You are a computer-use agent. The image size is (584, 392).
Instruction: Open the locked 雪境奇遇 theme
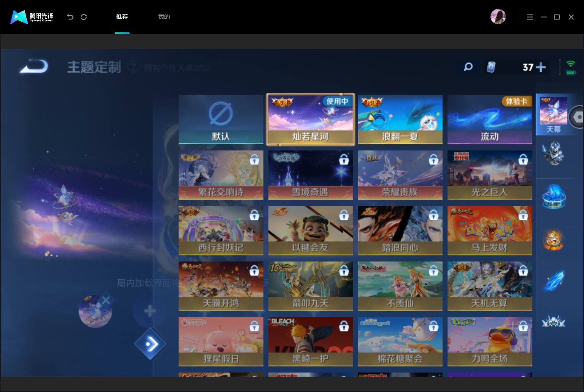point(311,175)
